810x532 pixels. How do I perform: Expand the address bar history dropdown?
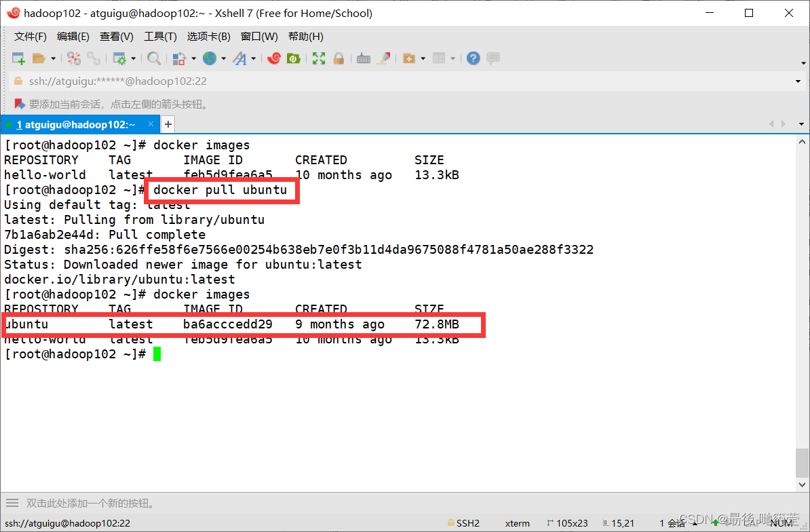coord(798,81)
